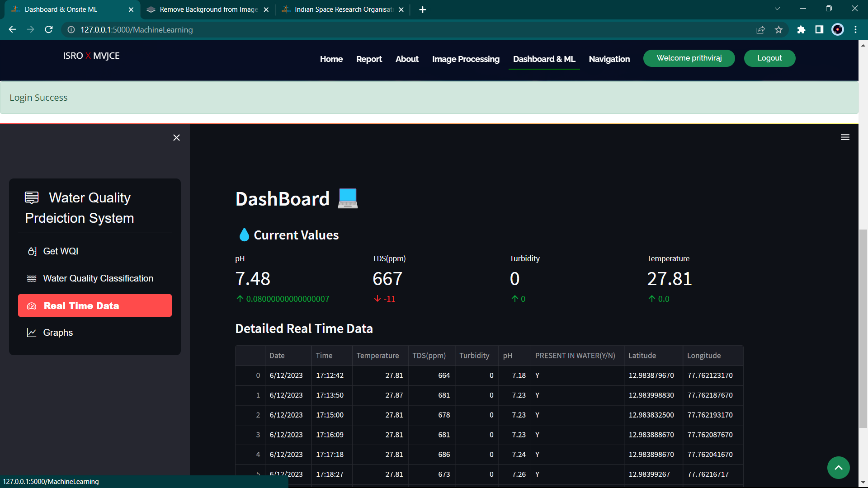The width and height of the screenshot is (868, 488).
Task: Click the Welcome prithviraj button
Action: point(689,58)
